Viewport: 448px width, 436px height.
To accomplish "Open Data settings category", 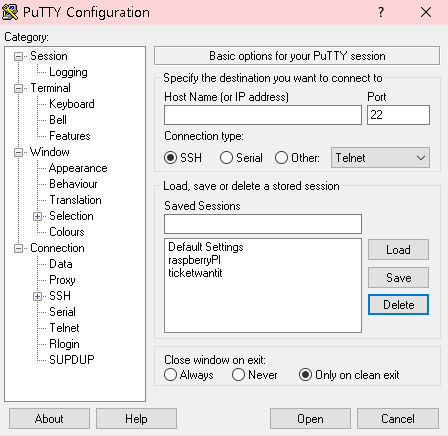I will pos(61,264).
